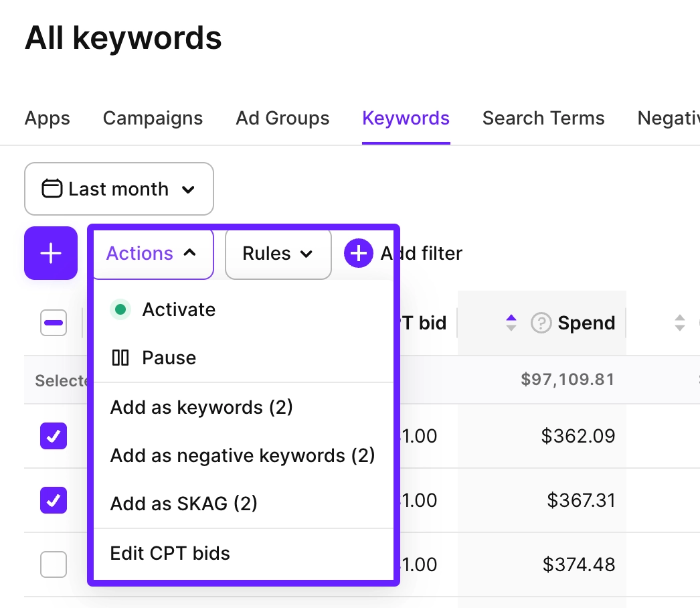Click the Add filter plus icon
The width and height of the screenshot is (700, 608).
358,253
